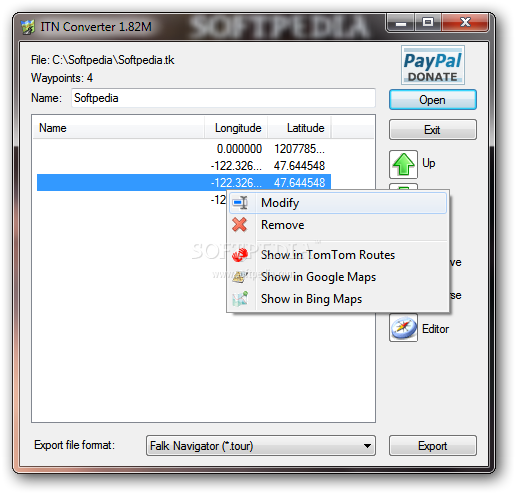Click the Longitude column header
The width and height of the screenshot is (516, 494).
click(x=236, y=128)
